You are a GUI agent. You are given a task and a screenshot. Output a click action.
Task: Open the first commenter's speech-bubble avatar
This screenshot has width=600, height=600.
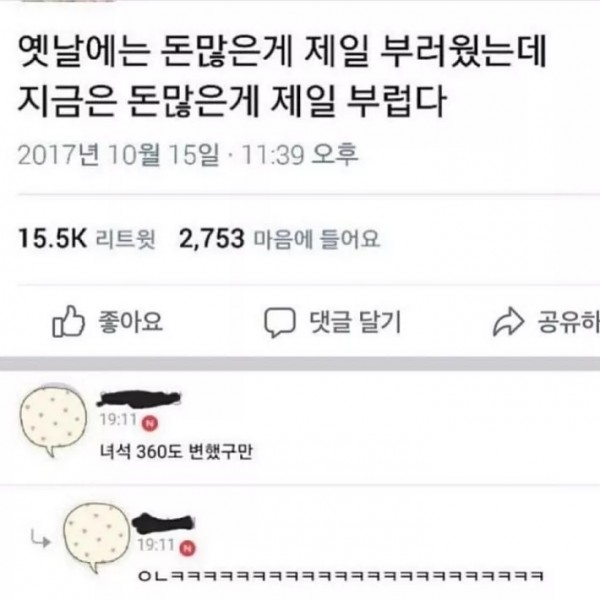coord(54,420)
